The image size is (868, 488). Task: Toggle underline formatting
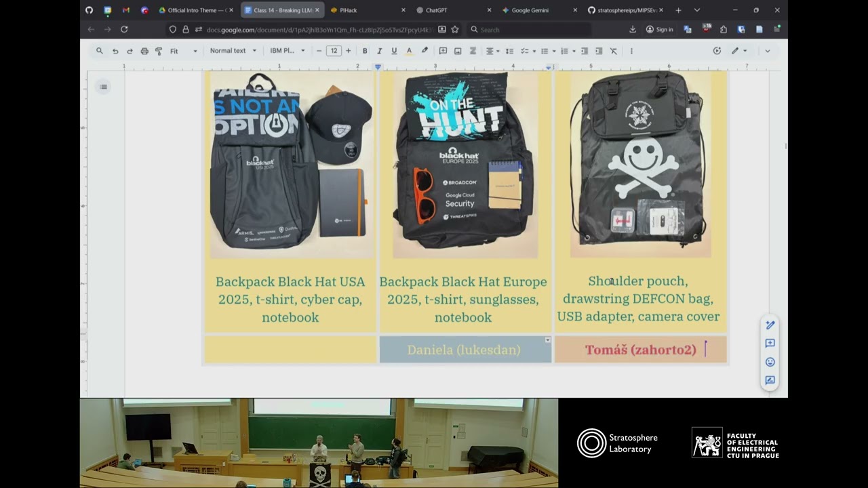click(394, 51)
